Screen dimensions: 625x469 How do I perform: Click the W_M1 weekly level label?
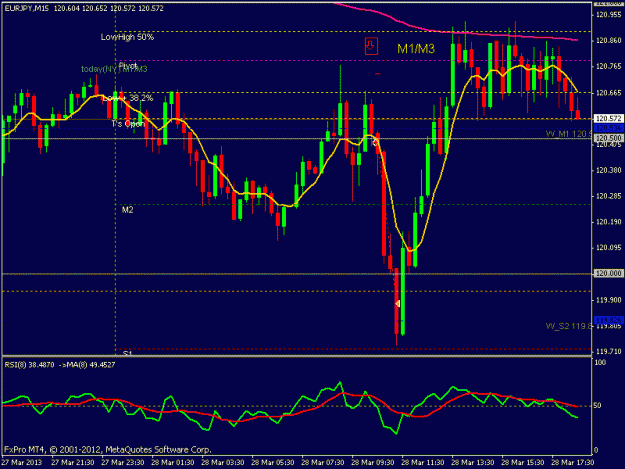tap(568, 134)
